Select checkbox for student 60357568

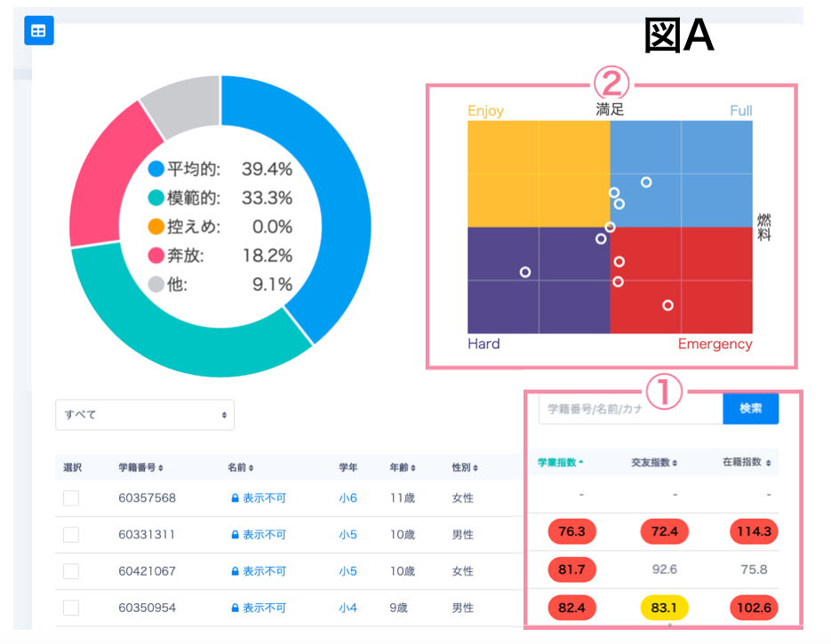[x=71, y=497]
